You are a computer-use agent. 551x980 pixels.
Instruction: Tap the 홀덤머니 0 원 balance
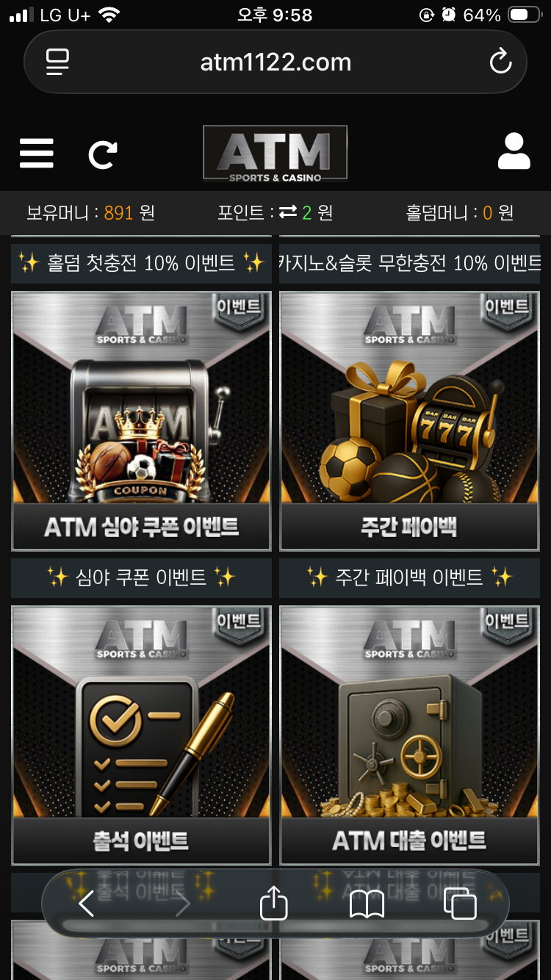tap(460, 213)
